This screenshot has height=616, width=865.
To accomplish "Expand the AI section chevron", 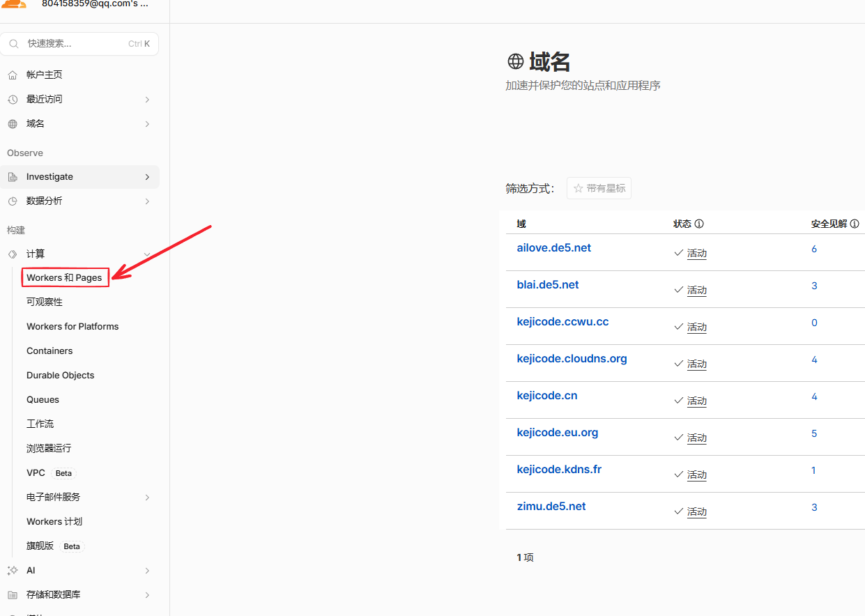I will point(147,571).
